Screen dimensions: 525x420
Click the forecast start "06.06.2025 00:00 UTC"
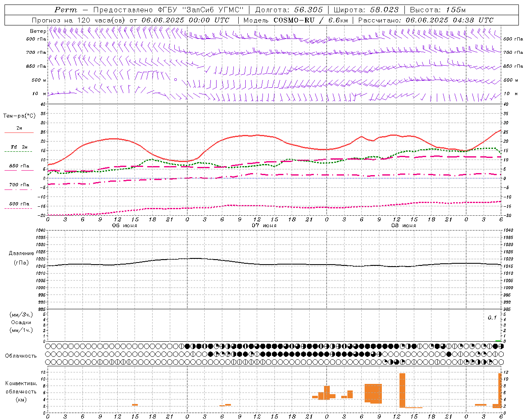pos(185,20)
